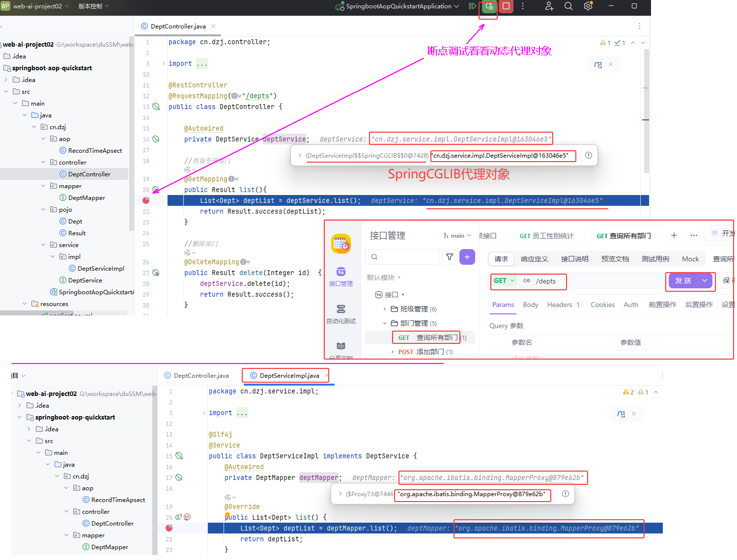737x560 pixels.
Task: Click the purple plus button to add interface
Action: pyautogui.click(x=467, y=257)
